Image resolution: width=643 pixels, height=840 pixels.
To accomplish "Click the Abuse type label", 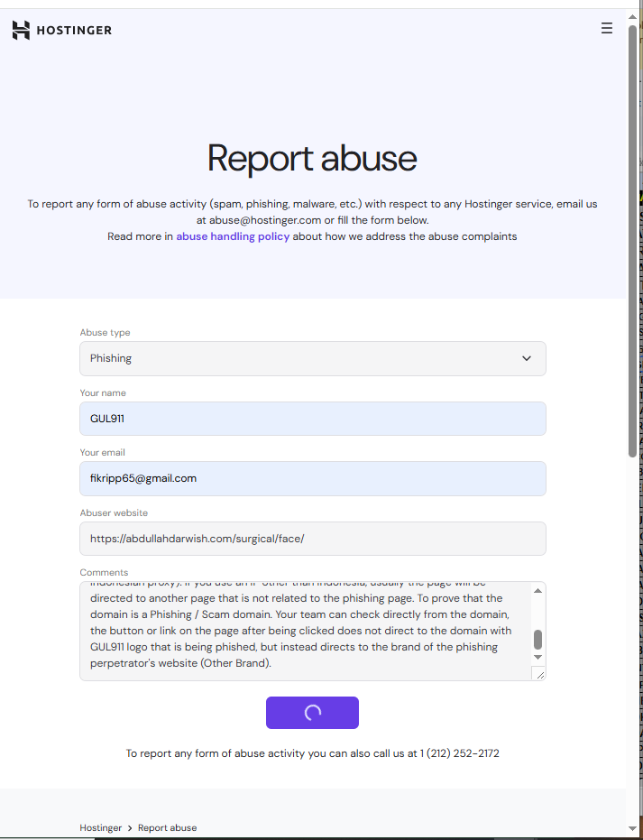I will 105,333.
